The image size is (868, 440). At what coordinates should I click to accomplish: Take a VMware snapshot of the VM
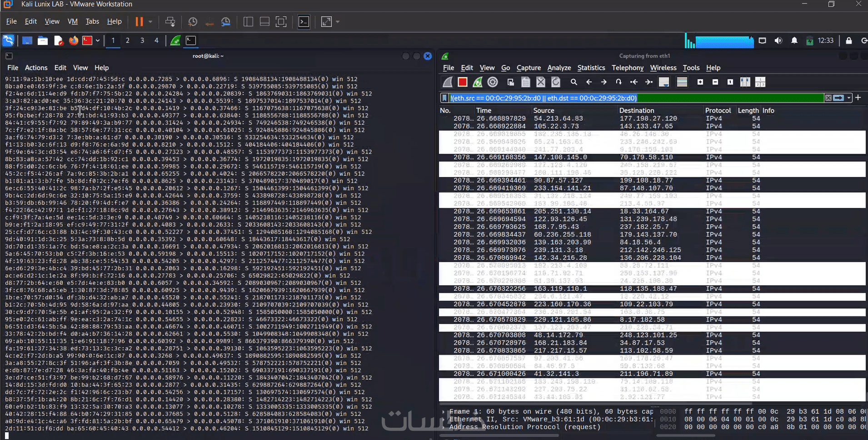click(193, 22)
